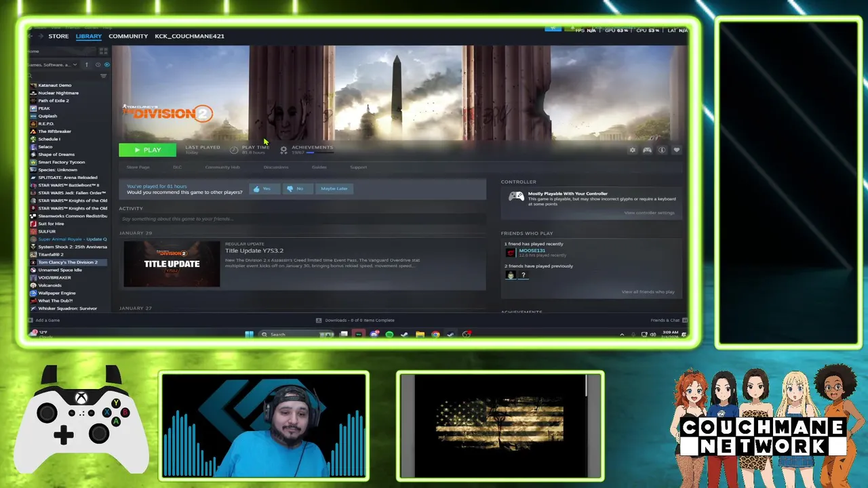The height and width of the screenshot is (488, 868).
Task: Switch to the Library tab
Action: point(89,36)
